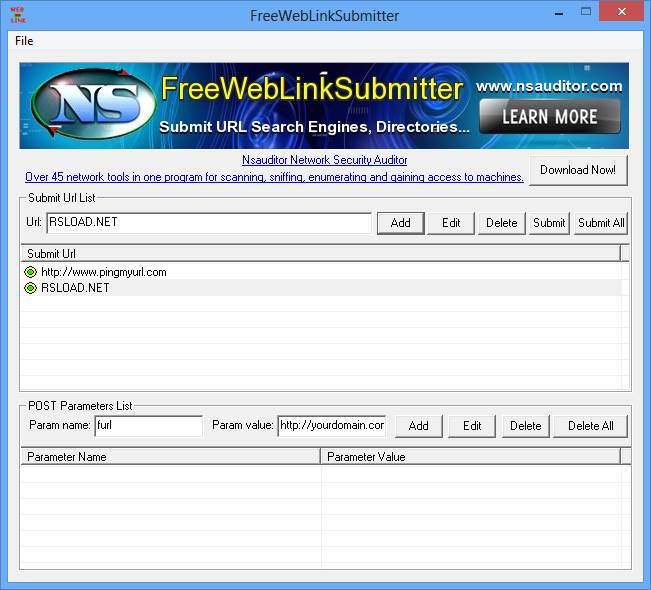
Task: Click Edit in POST Parameters List
Action: point(472,426)
